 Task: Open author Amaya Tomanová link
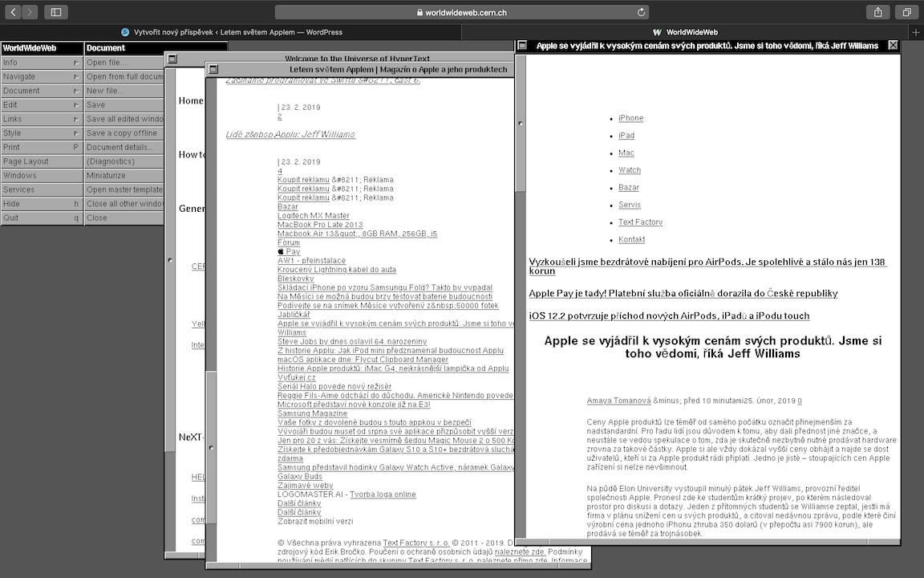click(618, 401)
